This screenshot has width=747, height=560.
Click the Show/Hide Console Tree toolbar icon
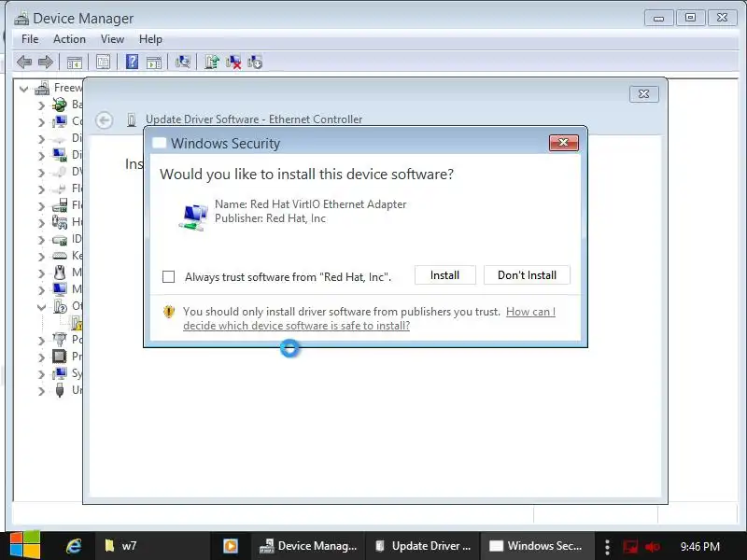(x=75, y=62)
